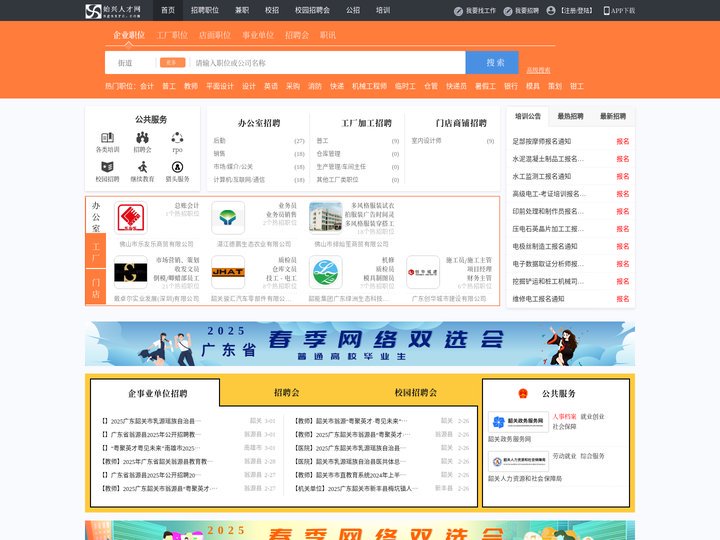Click 报名 for 足部按摩师报名通知
Screen dimensions: 720x540
click(x=623, y=141)
